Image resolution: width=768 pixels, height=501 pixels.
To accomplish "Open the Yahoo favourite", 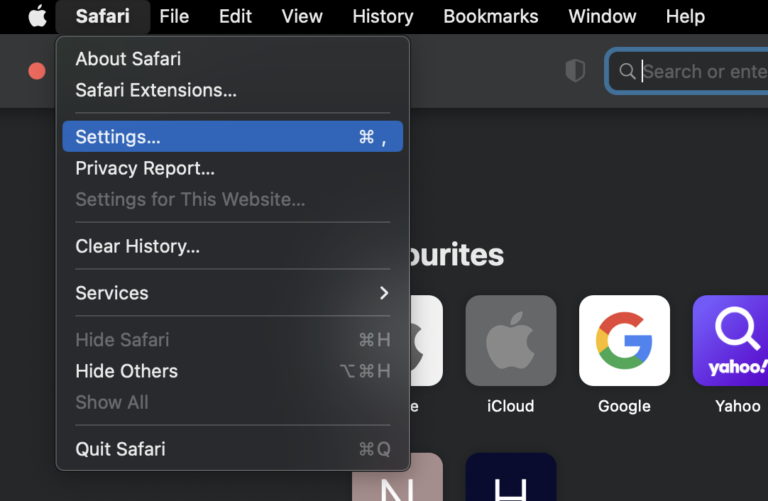I will 730,340.
